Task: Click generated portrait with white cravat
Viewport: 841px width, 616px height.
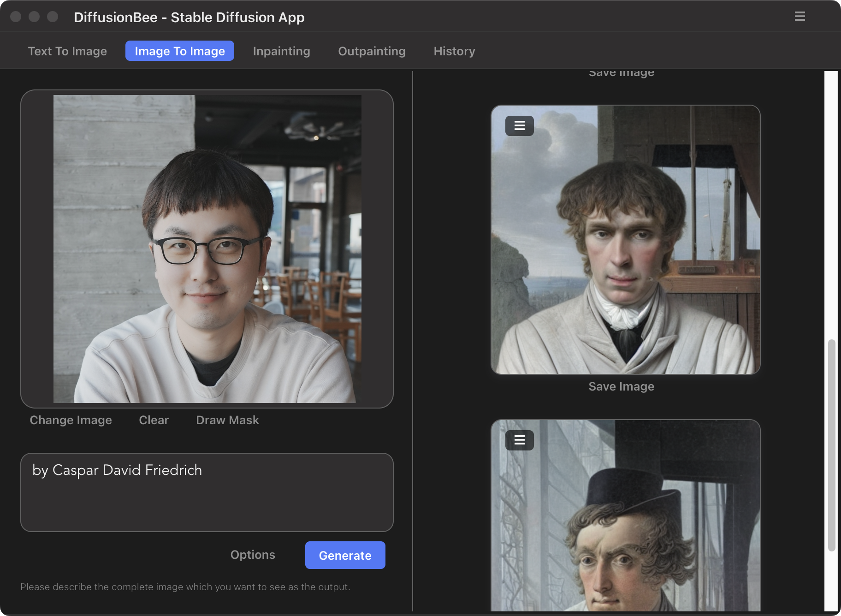Action: point(626,240)
